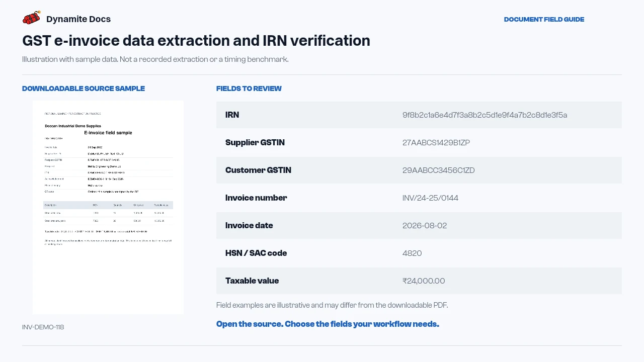Click the Dynamite Docs brand name
The height and width of the screenshot is (362, 644).
click(x=78, y=19)
